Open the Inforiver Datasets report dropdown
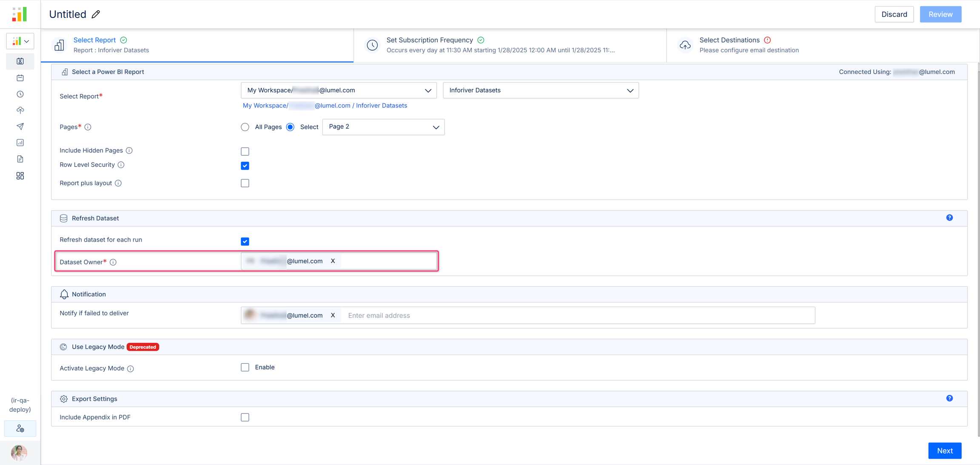The width and height of the screenshot is (980, 465). point(540,90)
